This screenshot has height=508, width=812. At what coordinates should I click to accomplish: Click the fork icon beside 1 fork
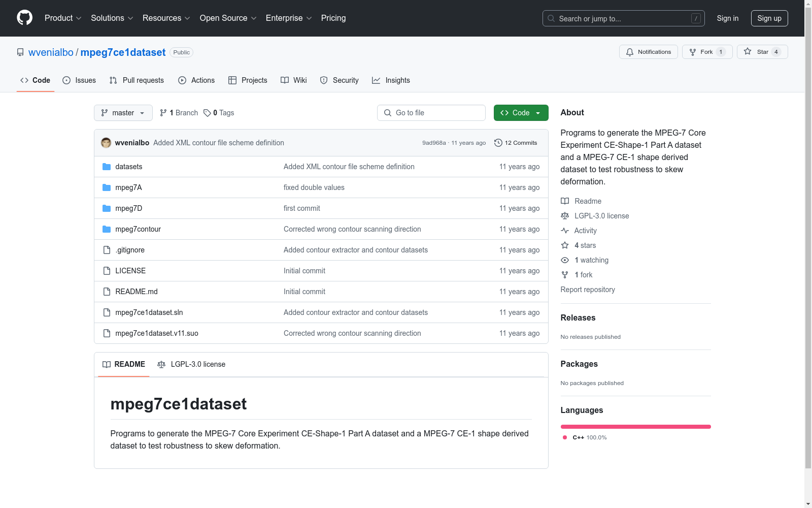point(565,275)
